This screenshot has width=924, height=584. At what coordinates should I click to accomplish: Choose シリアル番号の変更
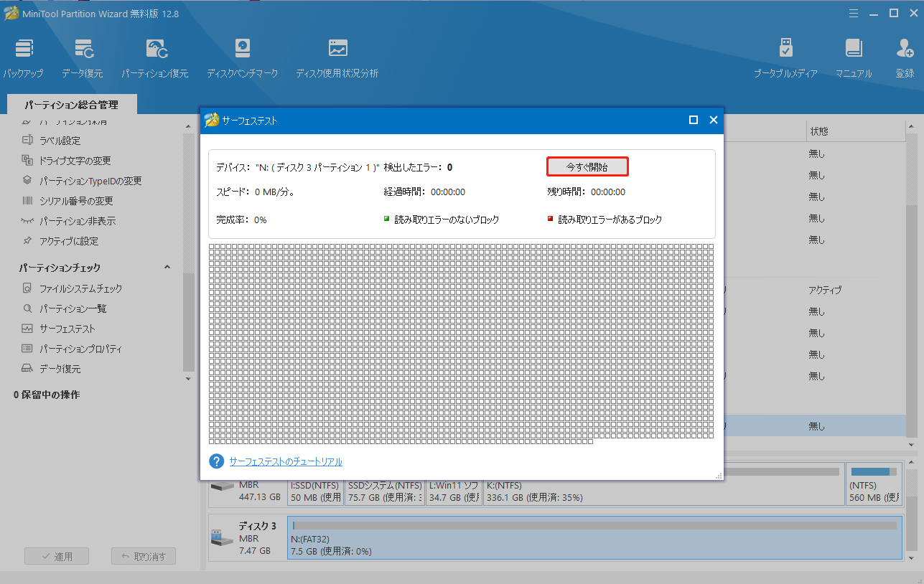75,201
